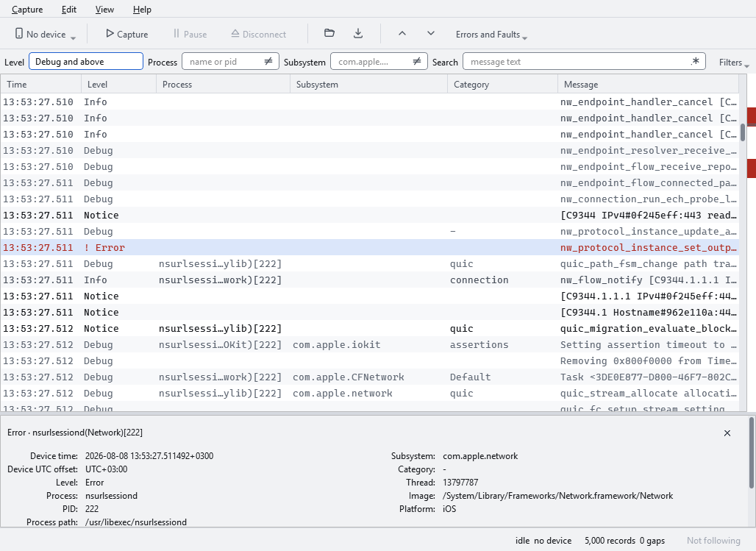Open the No device dropdown

click(46, 35)
